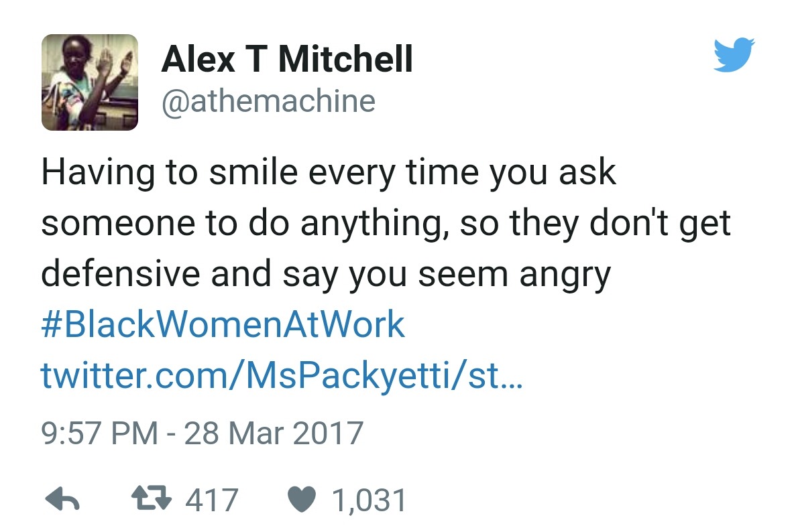Open the #BlackWomenAtWork hashtag

click(x=223, y=326)
